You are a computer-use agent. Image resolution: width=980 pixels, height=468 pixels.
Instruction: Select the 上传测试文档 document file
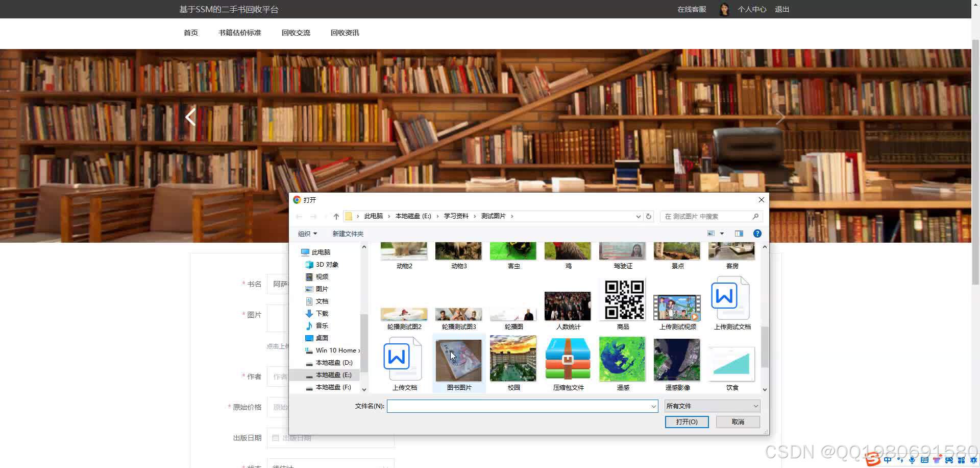732,303
